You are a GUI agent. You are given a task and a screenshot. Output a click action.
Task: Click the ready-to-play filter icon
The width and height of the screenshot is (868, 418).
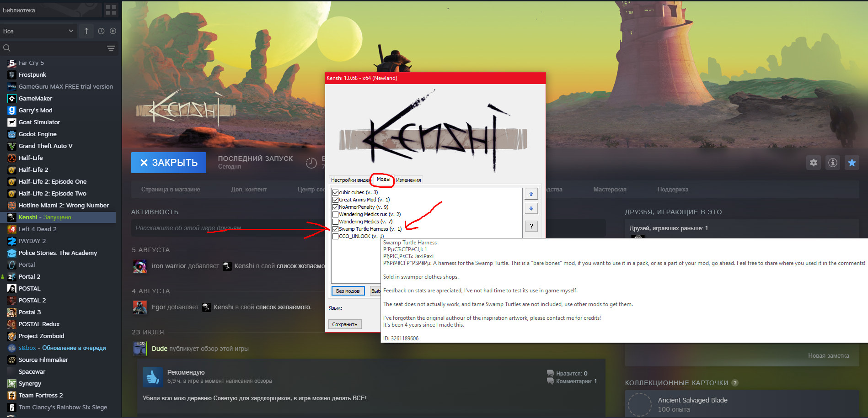tap(113, 31)
